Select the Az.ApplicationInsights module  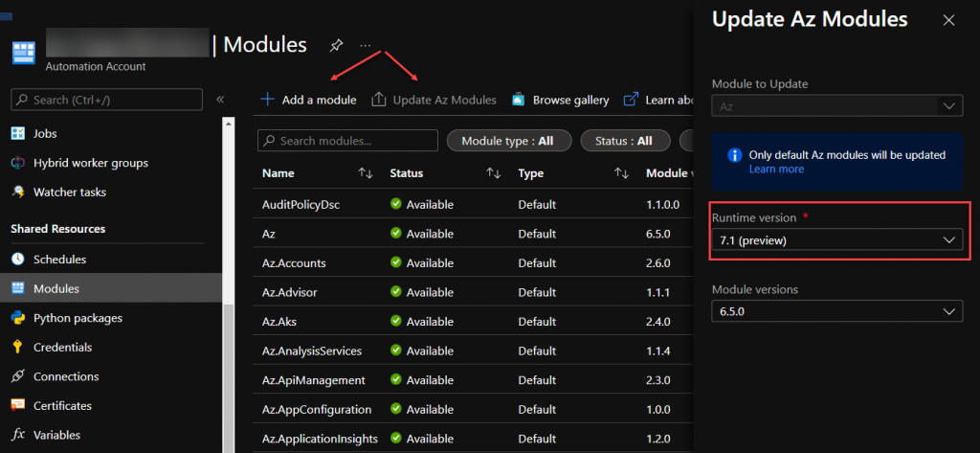click(x=320, y=439)
